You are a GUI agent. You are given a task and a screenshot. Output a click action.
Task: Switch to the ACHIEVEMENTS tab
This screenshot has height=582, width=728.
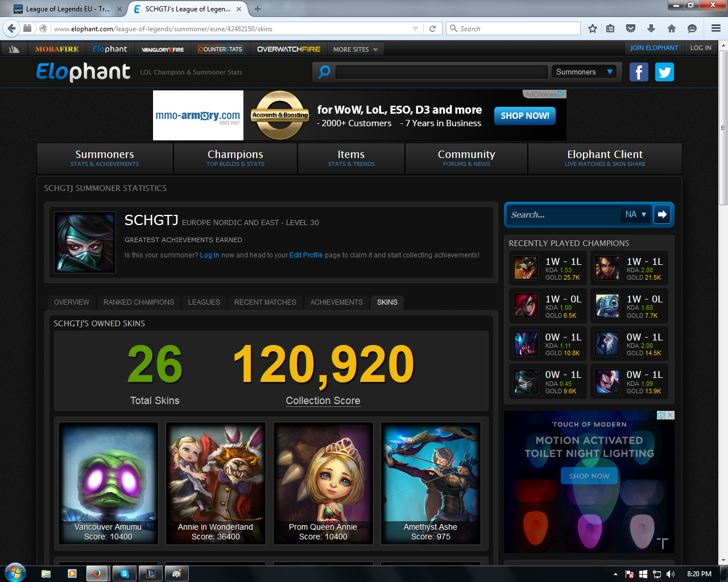[x=337, y=302]
